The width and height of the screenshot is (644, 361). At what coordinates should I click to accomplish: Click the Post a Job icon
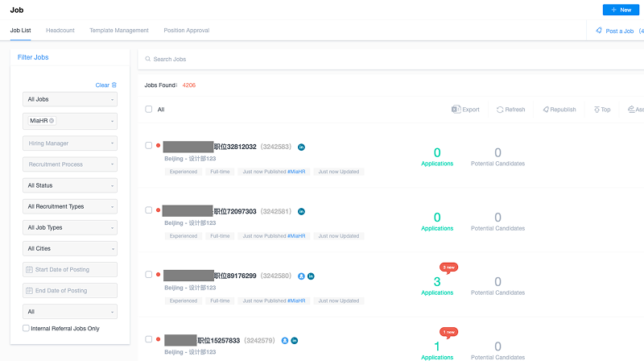[x=599, y=31]
